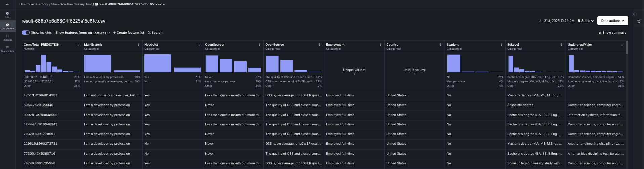Open the Info sidebar panel
The image size is (644, 169).
(x=7, y=15)
